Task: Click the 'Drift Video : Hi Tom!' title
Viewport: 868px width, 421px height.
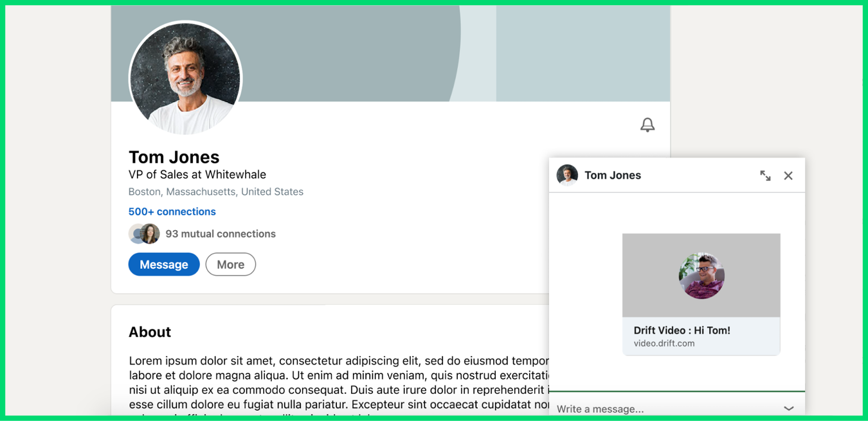Action: [682, 330]
